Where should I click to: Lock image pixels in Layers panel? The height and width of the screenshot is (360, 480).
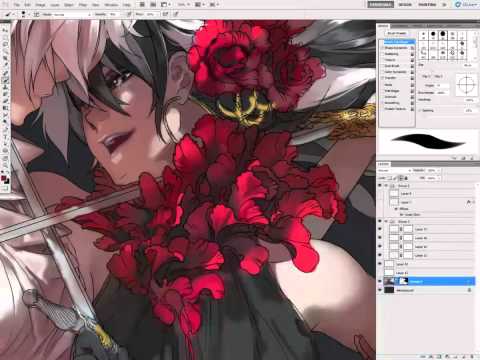tap(396, 178)
